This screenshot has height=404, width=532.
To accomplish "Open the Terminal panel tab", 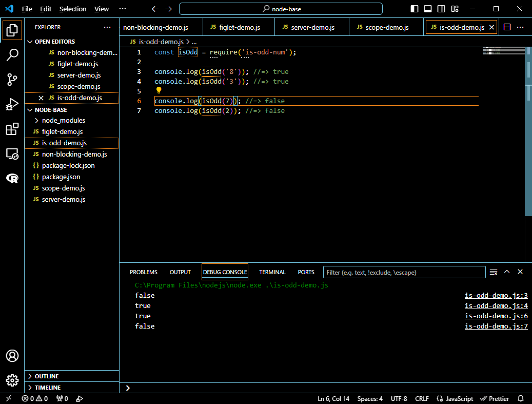I will pos(272,272).
